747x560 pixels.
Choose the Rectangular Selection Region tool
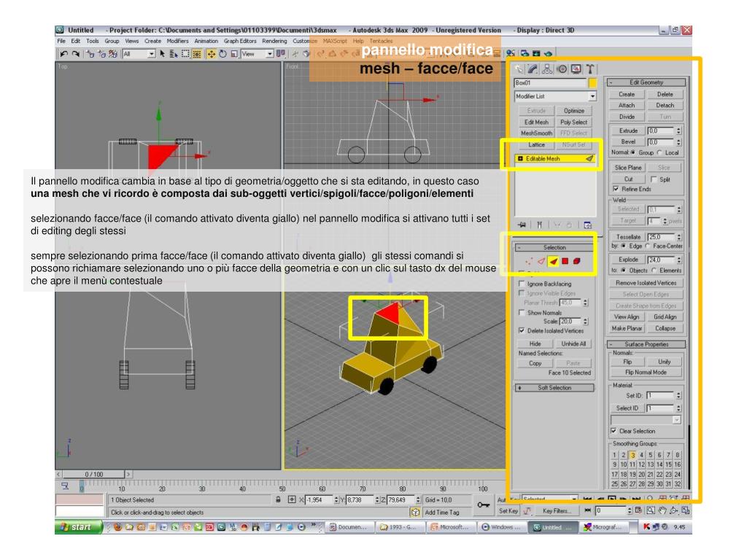pos(185,54)
